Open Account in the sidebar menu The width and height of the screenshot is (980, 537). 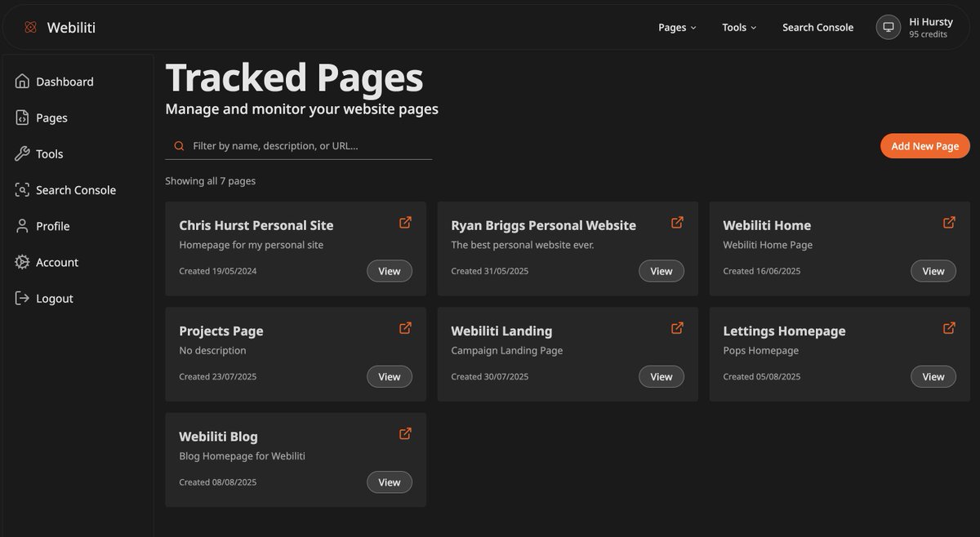pos(57,262)
